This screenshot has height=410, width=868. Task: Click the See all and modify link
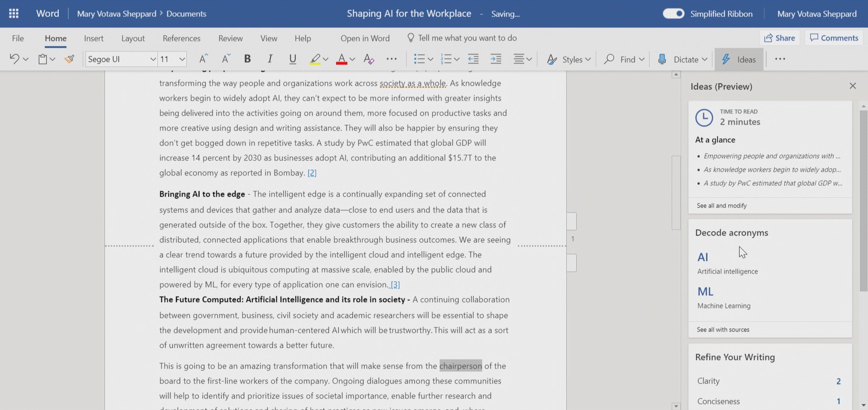pyautogui.click(x=721, y=205)
